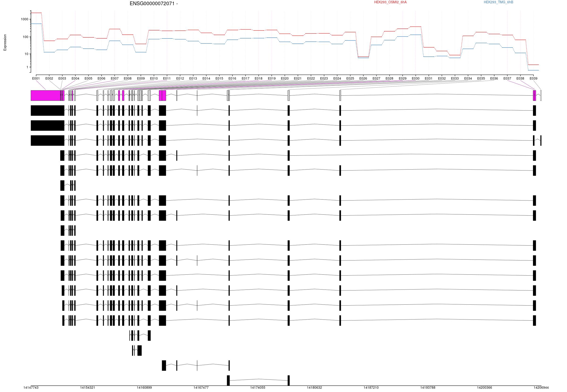This screenshot has width=567, height=392.
Task: Click genomic coordinate 14193788
Action: pyautogui.click(x=428, y=388)
